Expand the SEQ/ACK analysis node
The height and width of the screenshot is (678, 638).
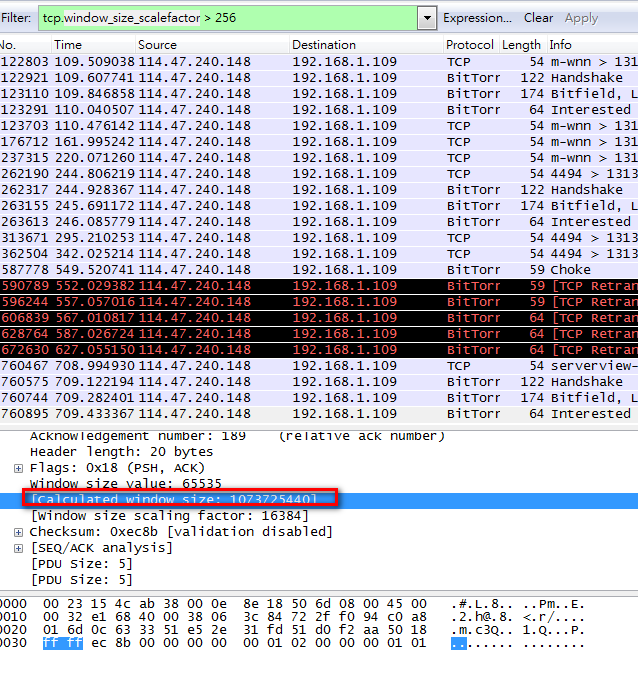pos(19,548)
